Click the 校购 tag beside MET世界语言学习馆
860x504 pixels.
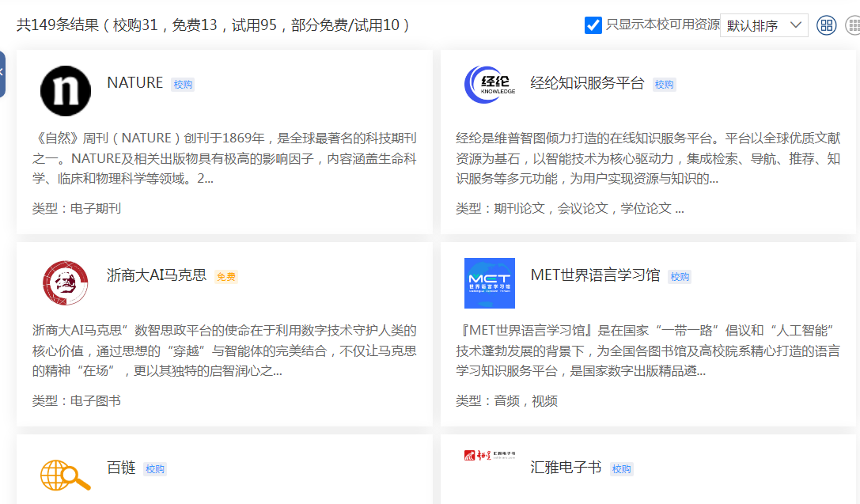(680, 277)
